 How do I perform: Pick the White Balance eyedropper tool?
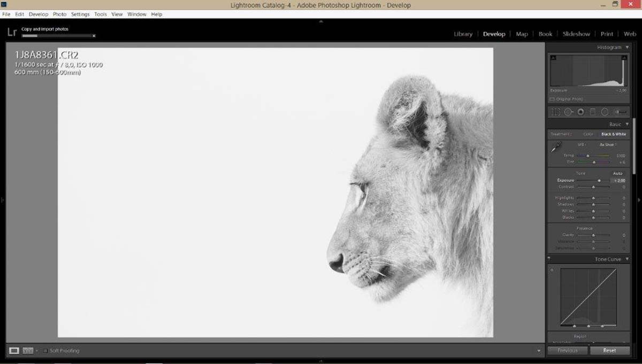pyautogui.click(x=556, y=148)
